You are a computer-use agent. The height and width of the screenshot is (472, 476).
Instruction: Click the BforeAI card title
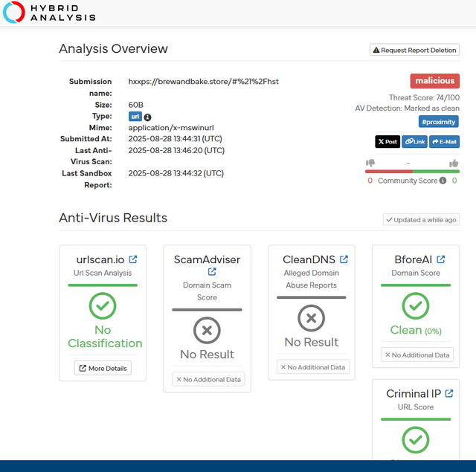pos(414,259)
